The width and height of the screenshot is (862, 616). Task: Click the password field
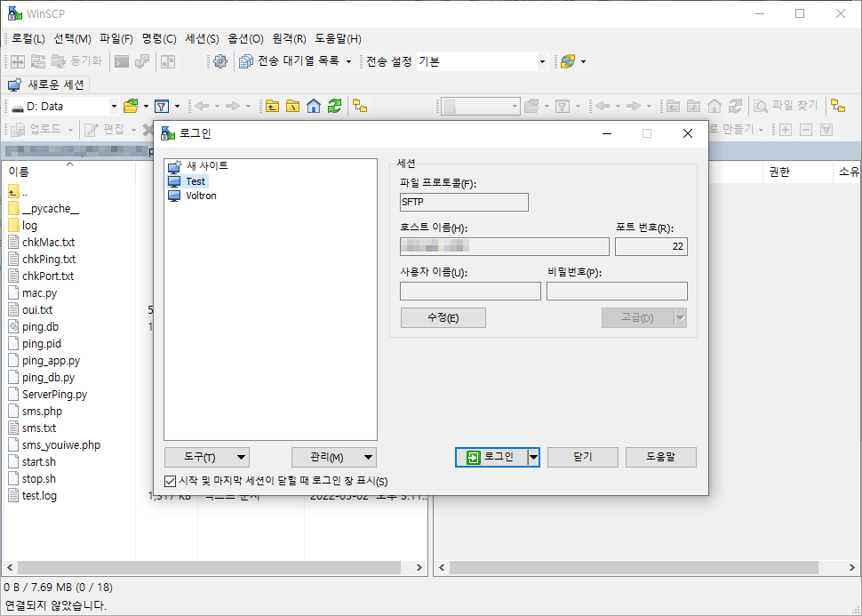pyautogui.click(x=617, y=291)
